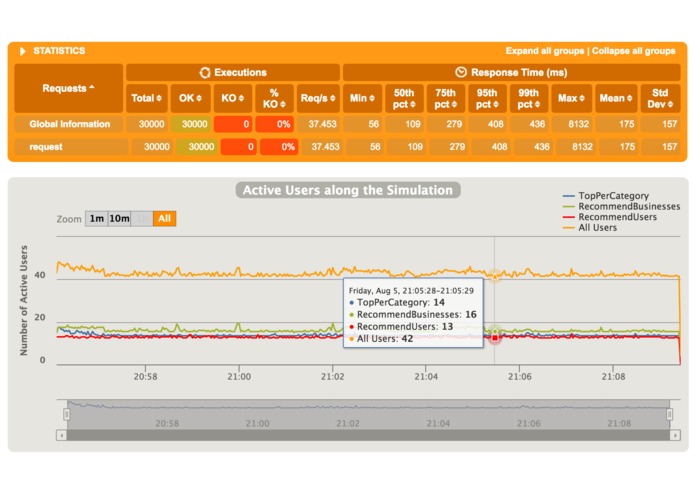The width and height of the screenshot is (695, 494).
Task: Click Collapse all groups link
Action: (633, 51)
